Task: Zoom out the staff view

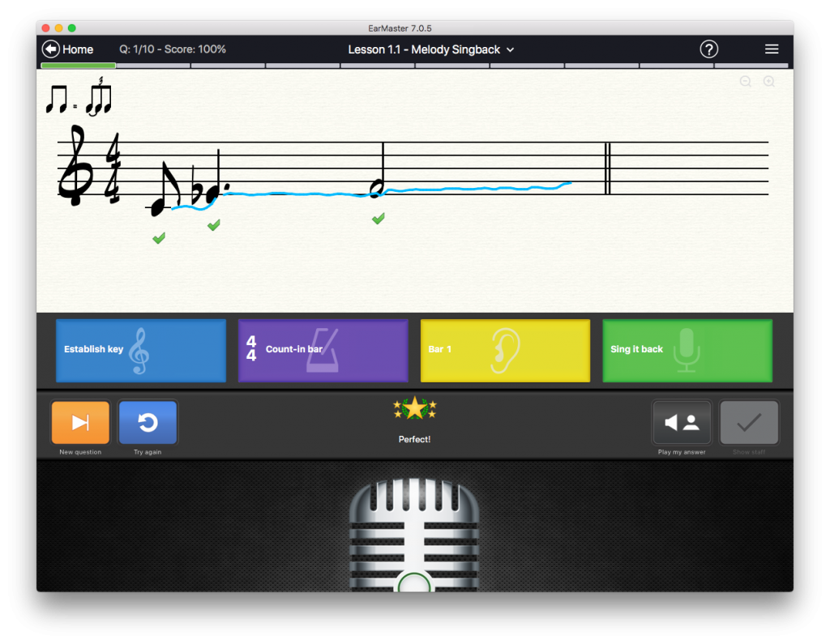Action: tap(745, 82)
